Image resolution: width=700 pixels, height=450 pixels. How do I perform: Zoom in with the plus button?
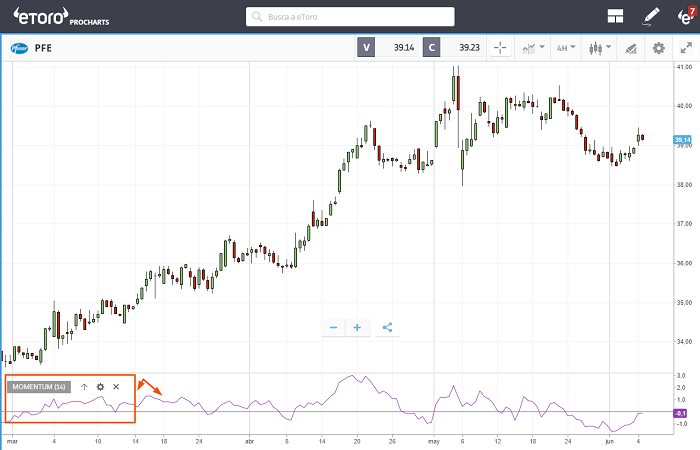[357, 328]
